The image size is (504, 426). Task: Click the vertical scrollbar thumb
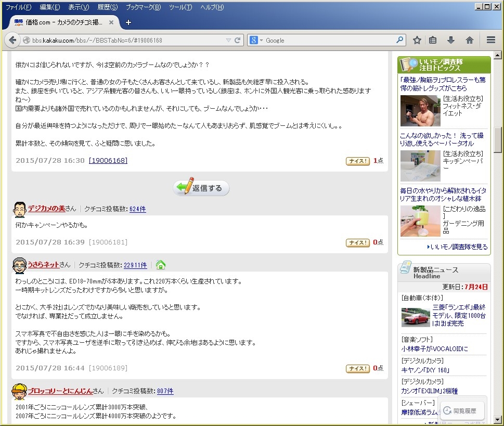point(498,140)
